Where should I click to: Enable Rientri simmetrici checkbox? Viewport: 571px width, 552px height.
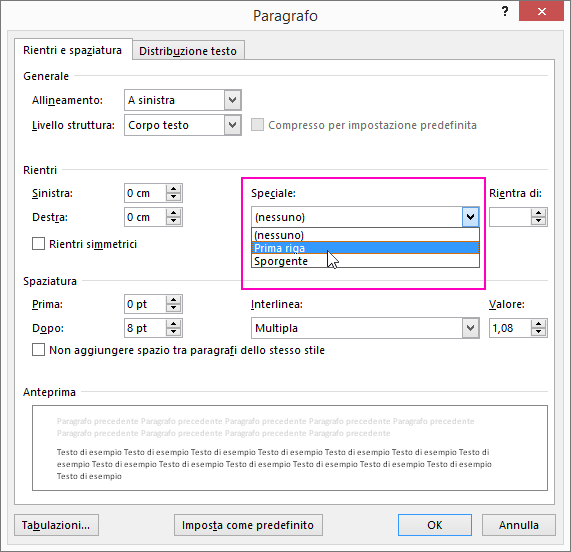39,244
